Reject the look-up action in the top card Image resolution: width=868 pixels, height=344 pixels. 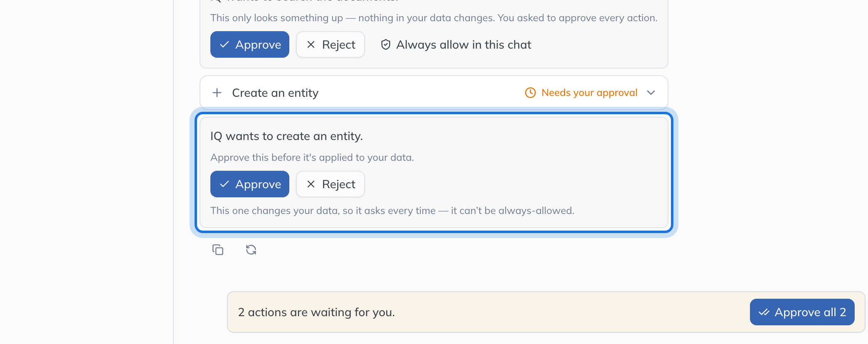[330, 44]
